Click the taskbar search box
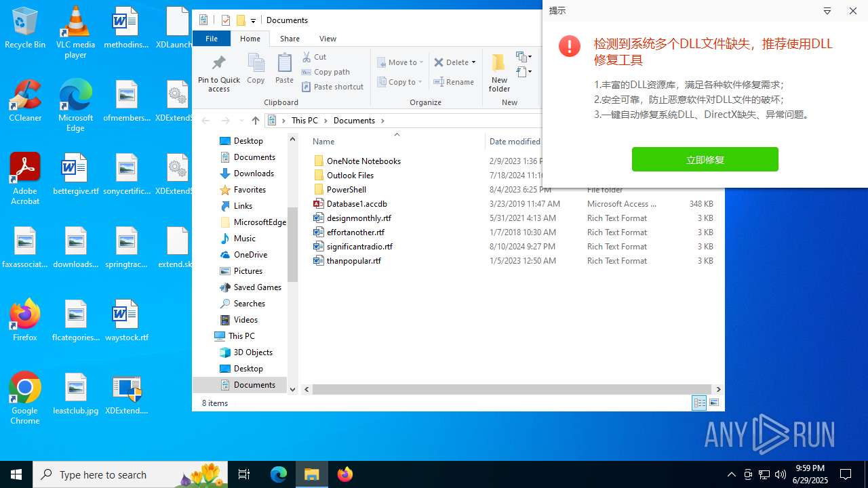Image resolution: width=868 pixels, height=488 pixels. [132, 474]
